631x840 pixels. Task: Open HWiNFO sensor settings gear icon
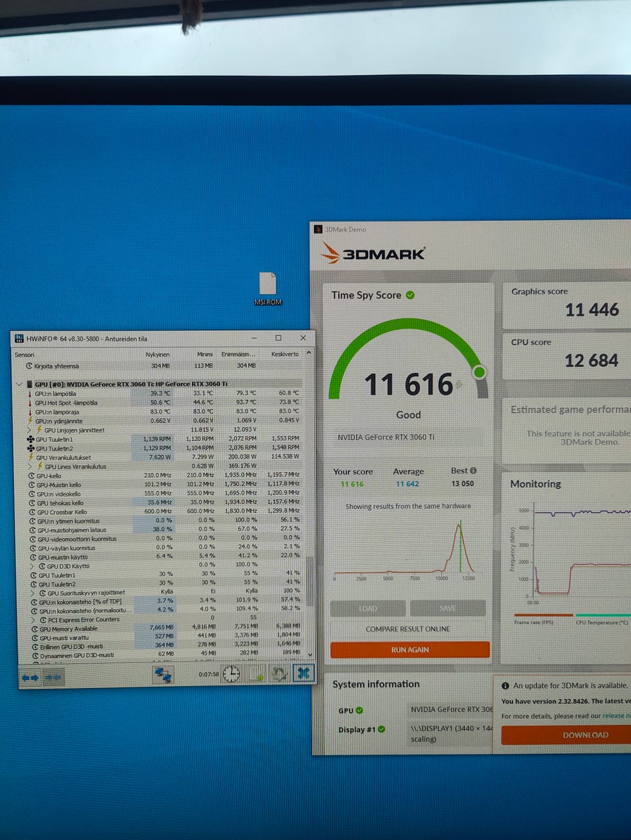pos(279,674)
